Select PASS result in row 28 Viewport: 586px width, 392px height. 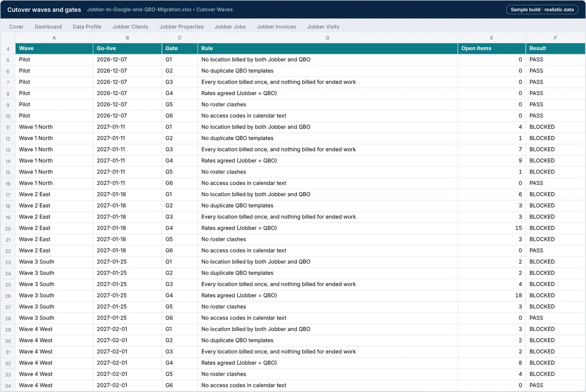[555, 318]
